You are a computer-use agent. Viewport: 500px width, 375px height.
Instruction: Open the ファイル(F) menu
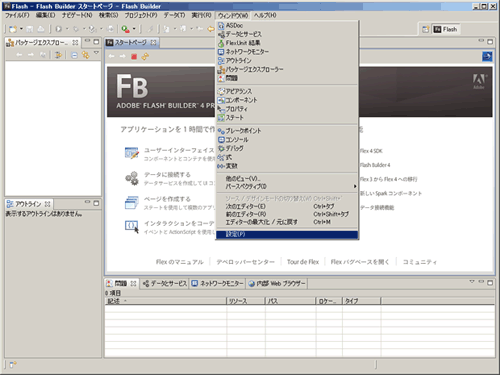(17, 15)
